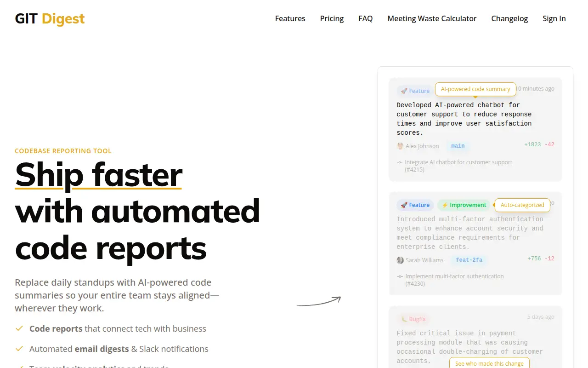Click commit icon beside Implement multi-factor authentication

(x=400, y=276)
